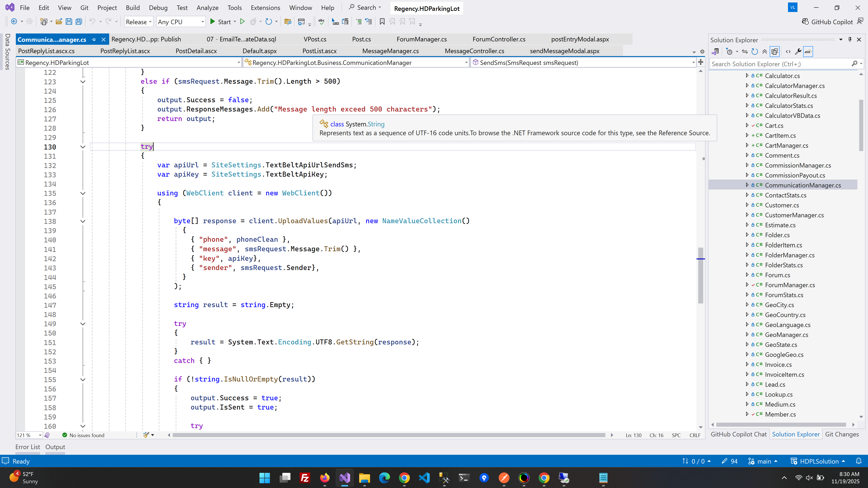Image resolution: width=868 pixels, height=488 pixels.
Task: Open GitHub Copilot from the top right
Action: (x=827, y=22)
